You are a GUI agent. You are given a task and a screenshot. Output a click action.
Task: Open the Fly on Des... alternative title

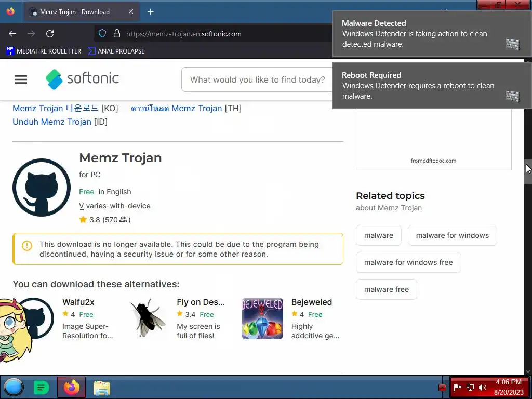pyautogui.click(x=201, y=302)
